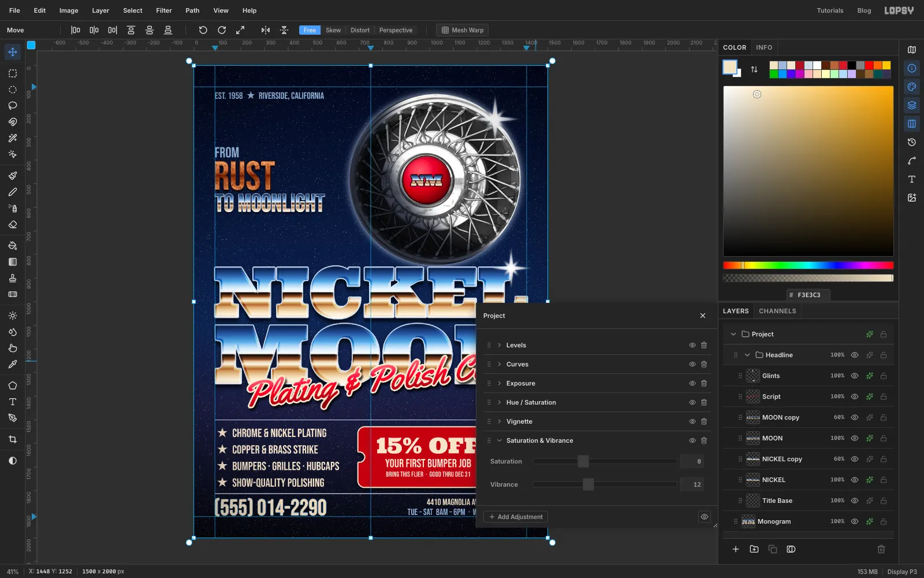Create a new layer with plus icon

tap(736, 549)
